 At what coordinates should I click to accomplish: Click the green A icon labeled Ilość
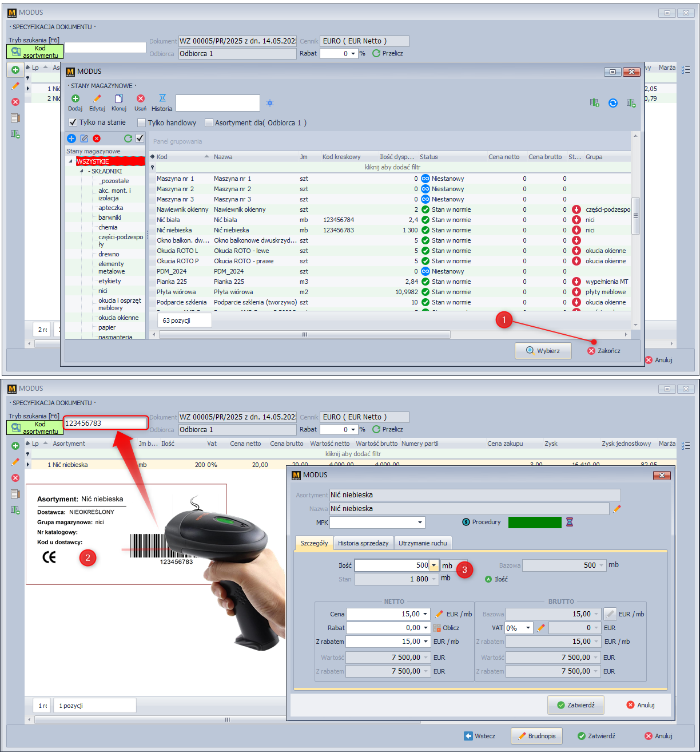[488, 579]
